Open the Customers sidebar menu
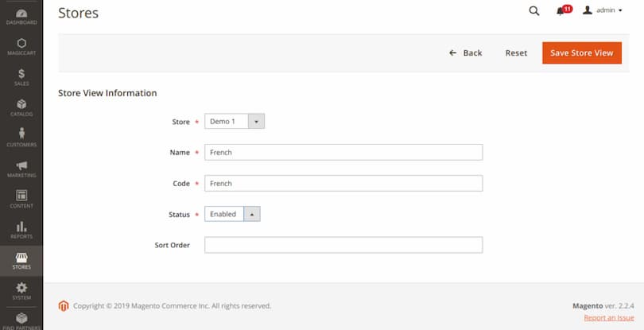The width and height of the screenshot is (644, 330). coord(21,138)
